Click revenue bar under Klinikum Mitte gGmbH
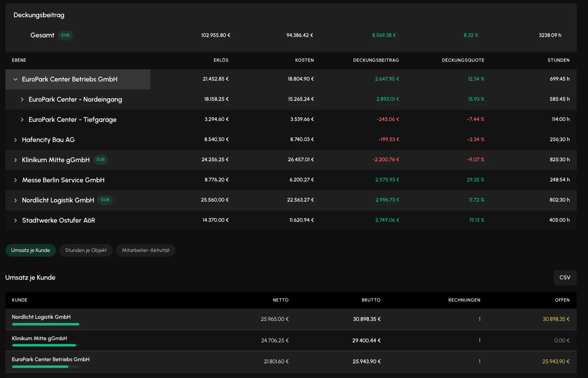Viewport: 588px width, 378px height. 46,345
